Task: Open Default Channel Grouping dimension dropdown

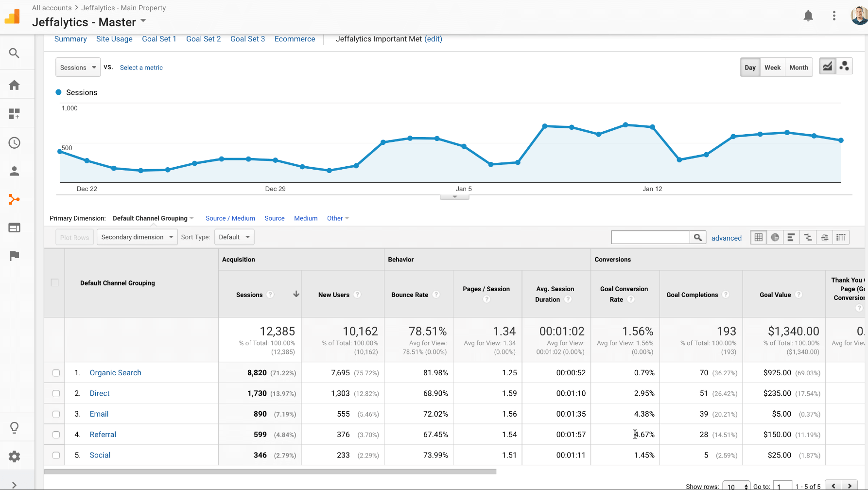Action: [x=153, y=218]
